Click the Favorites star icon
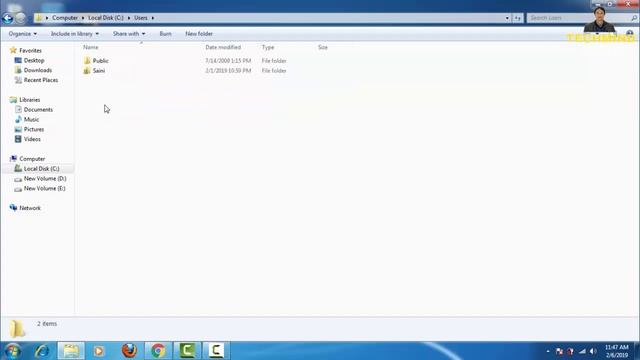The width and height of the screenshot is (640, 360). pyautogui.click(x=13, y=50)
